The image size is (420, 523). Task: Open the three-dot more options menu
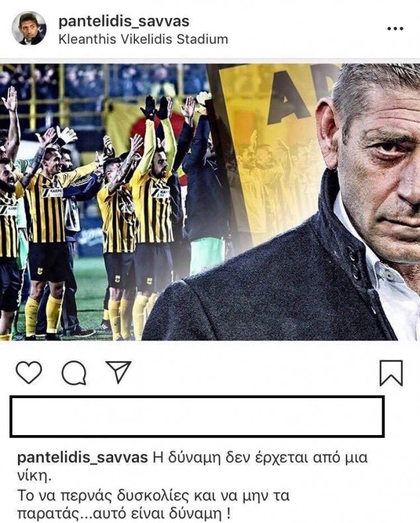click(x=396, y=28)
